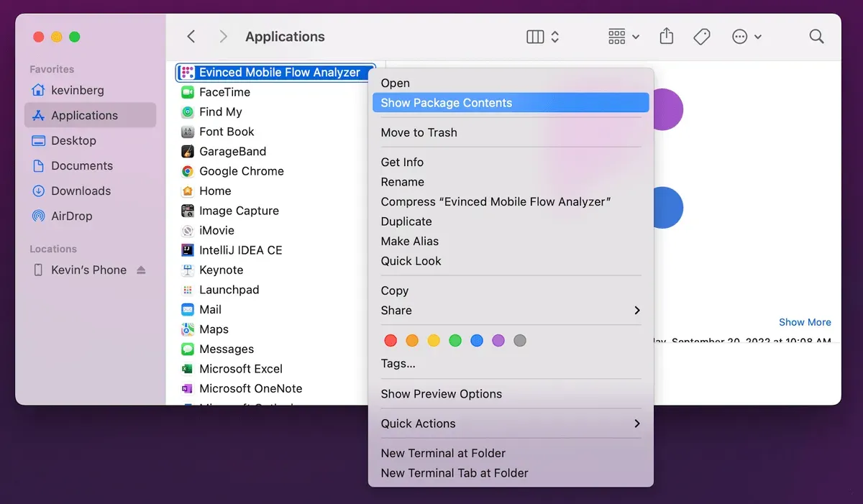Image resolution: width=863 pixels, height=504 pixels.
Task: Click the FaceTime app icon
Action: pyautogui.click(x=187, y=92)
